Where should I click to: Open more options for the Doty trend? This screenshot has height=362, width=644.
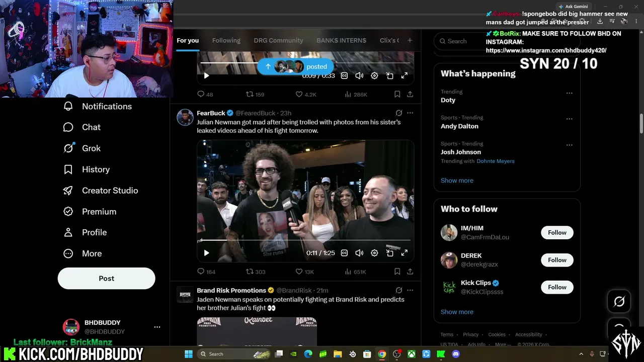pyautogui.click(x=569, y=93)
